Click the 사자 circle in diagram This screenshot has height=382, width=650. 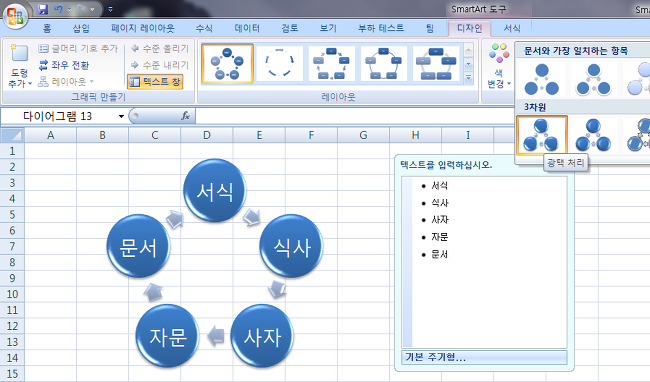click(262, 336)
